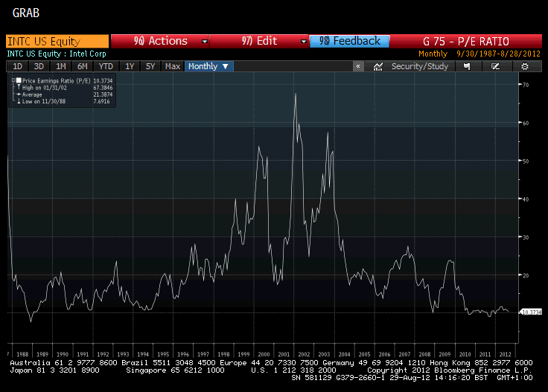
Task: Open the Edit dropdown menu
Action: [259, 41]
